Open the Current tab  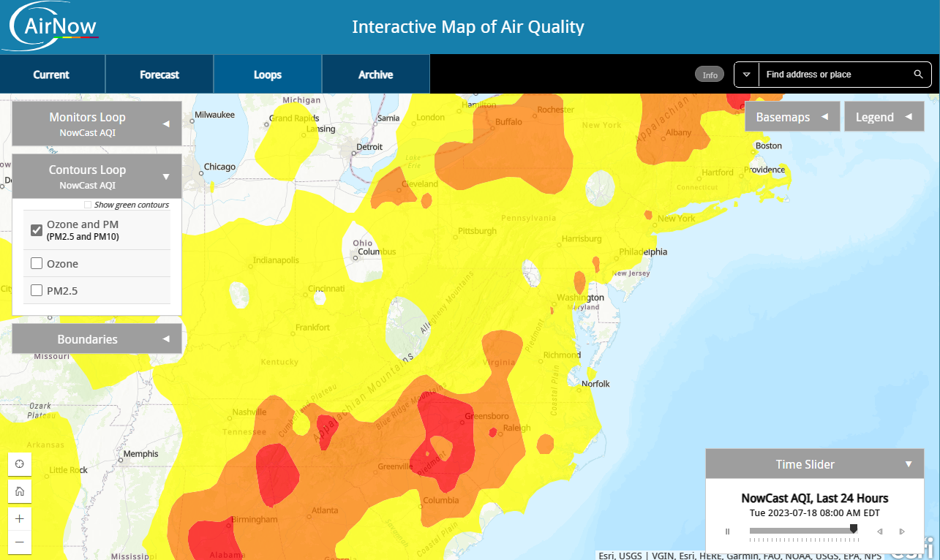[x=51, y=75]
